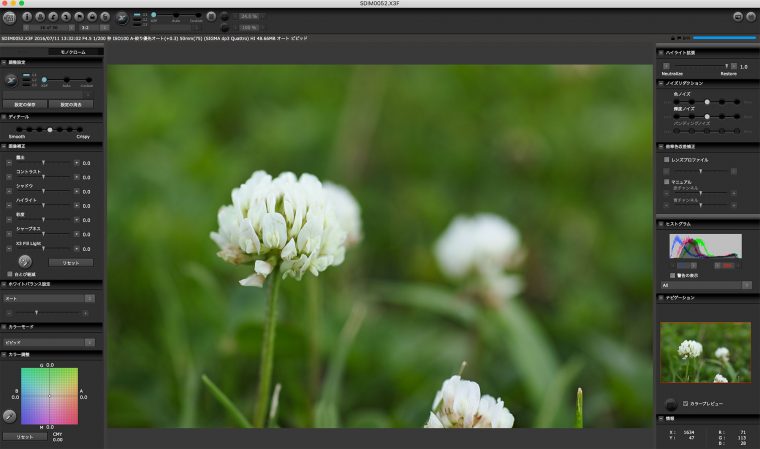Click plus button for コントラスト contrast
This screenshot has width=760, height=449.
pos(77,177)
